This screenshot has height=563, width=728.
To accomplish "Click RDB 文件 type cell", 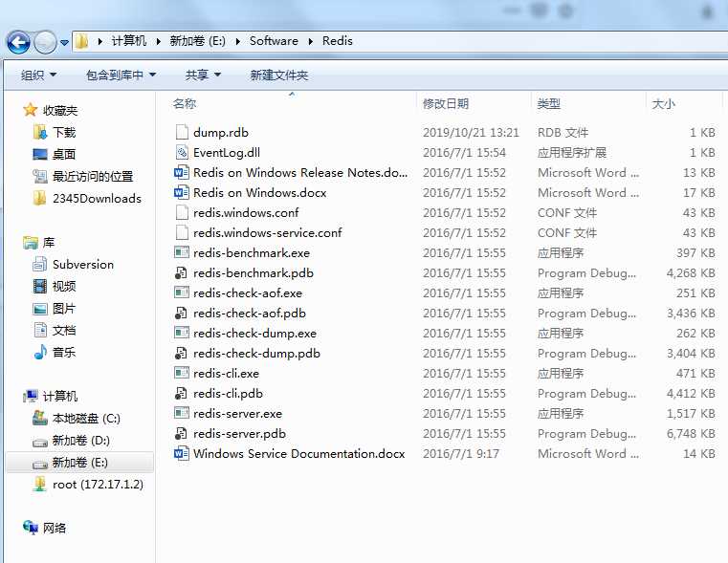I will [x=563, y=133].
